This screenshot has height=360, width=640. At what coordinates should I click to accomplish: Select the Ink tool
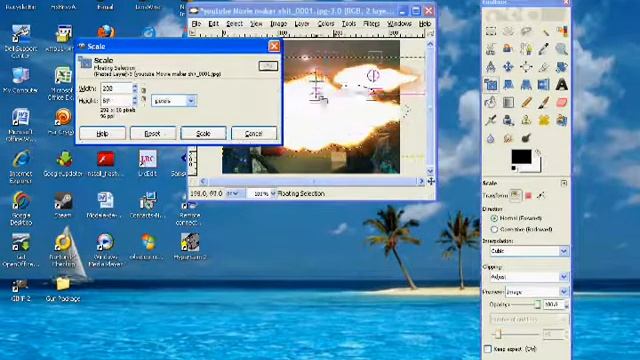tap(508, 120)
